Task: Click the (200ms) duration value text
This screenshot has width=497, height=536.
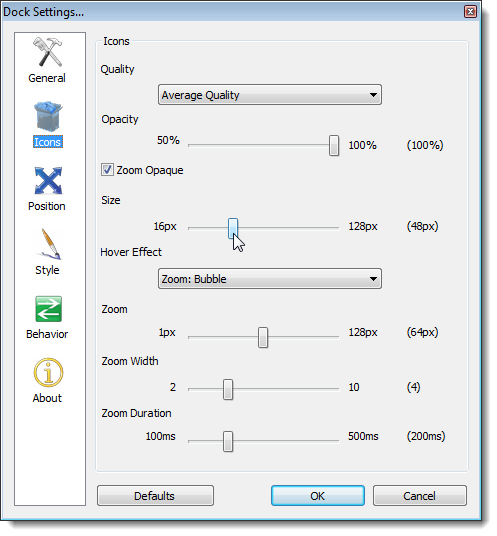Action: point(426,437)
